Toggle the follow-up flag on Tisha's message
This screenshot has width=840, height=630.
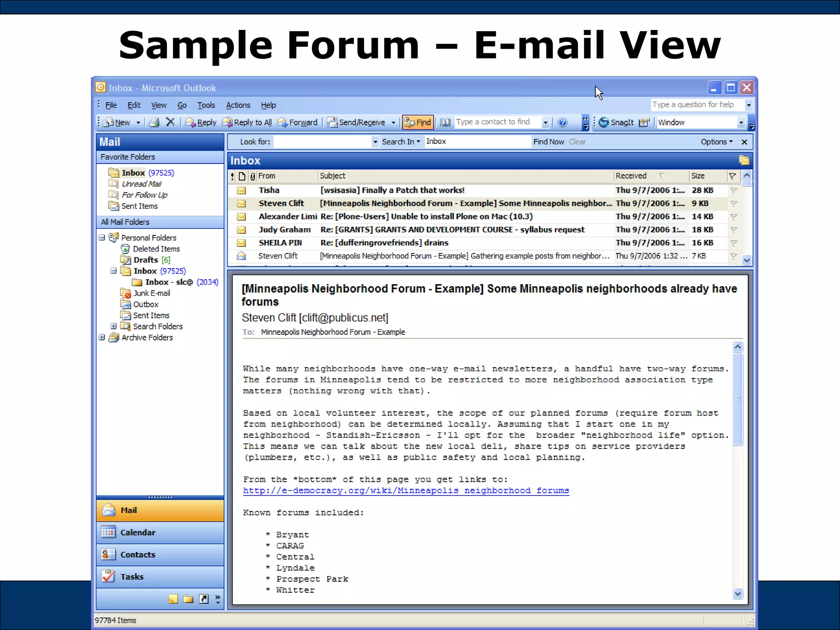(734, 190)
